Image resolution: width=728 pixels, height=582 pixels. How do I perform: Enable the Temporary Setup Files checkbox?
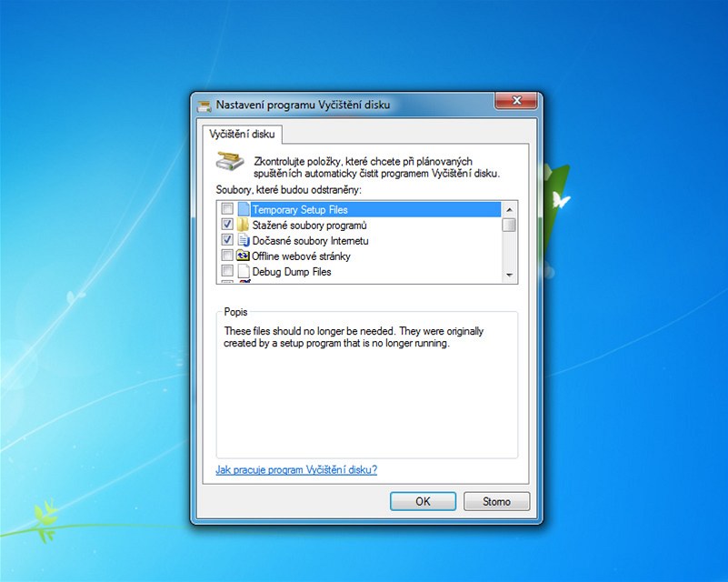(227, 210)
